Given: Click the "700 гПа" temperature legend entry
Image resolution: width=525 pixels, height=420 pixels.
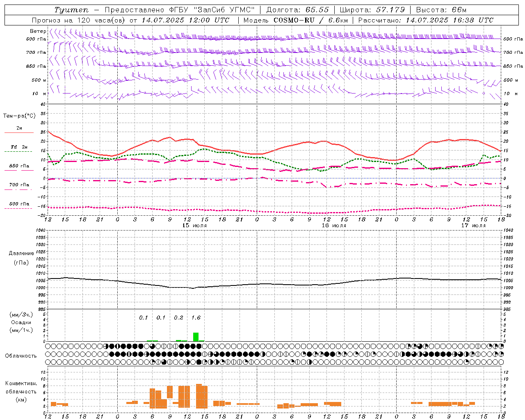Looking at the screenshot, I should (19, 185).
